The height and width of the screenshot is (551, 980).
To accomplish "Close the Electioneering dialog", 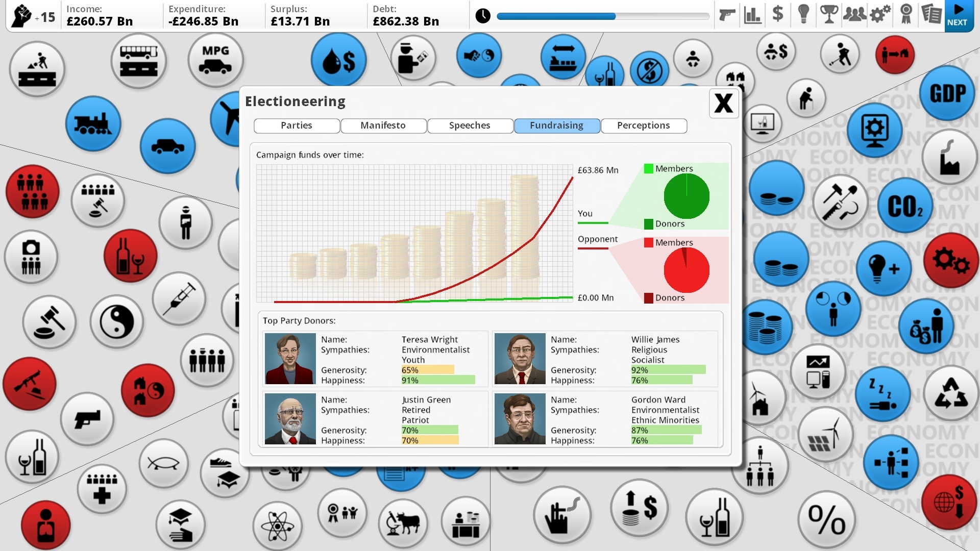I will (725, 104).
